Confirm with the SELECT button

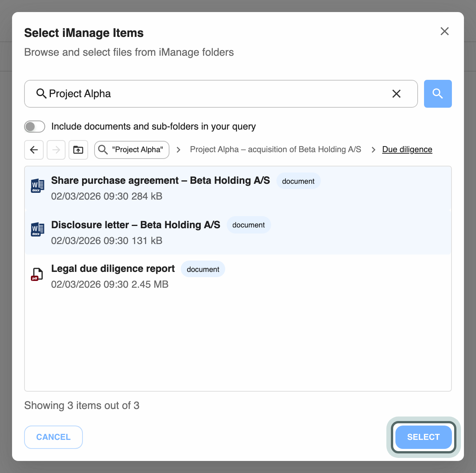click(x=423, y=437)
